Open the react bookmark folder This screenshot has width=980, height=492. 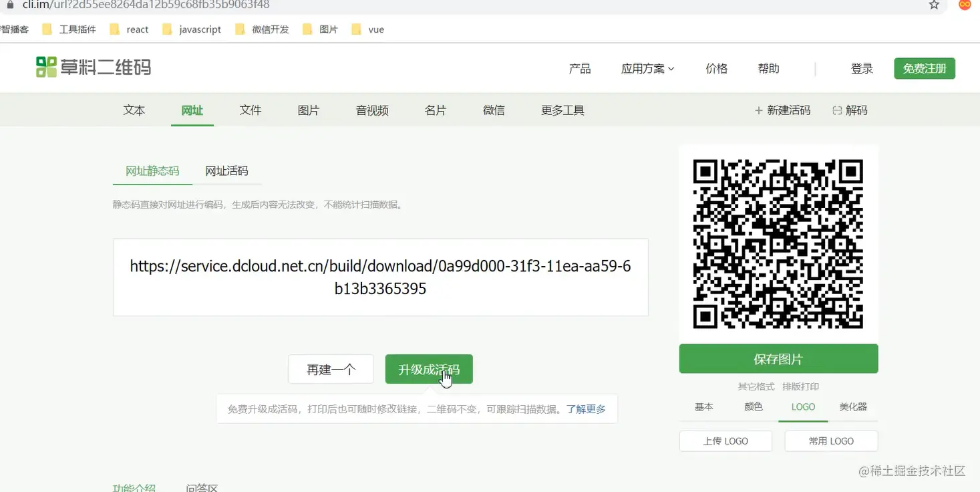click(129, 29)
